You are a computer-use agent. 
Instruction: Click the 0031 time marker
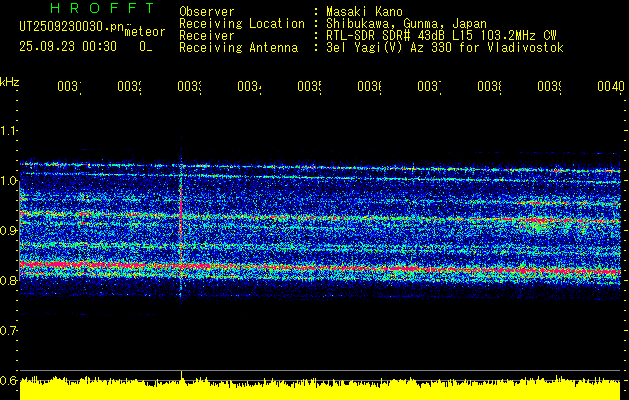point(69,86)
